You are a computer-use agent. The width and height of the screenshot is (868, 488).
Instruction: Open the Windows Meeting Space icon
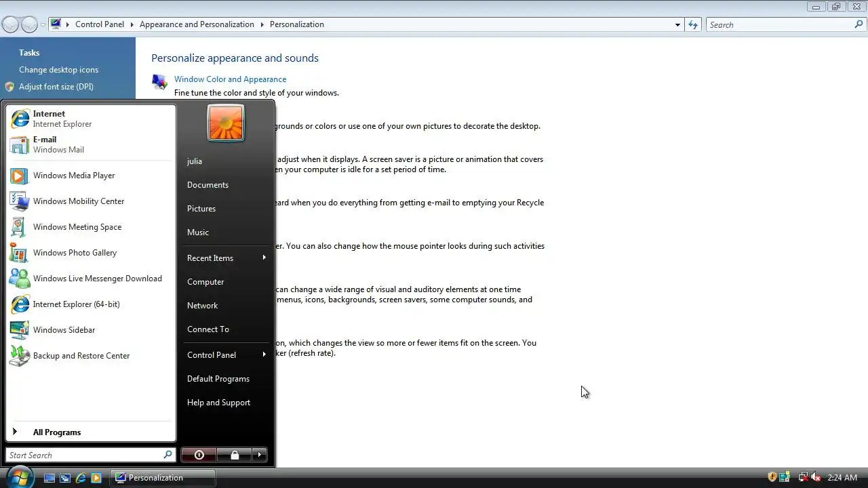[x=20, y=227]
